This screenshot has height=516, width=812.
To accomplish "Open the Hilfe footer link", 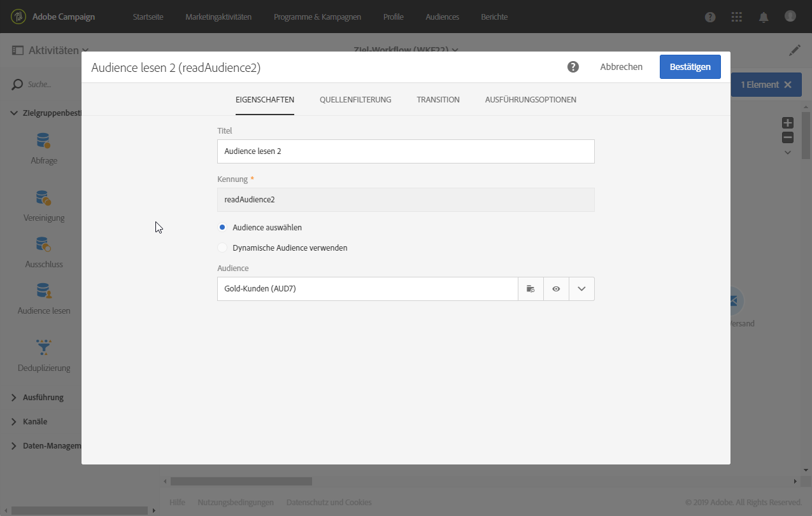I will tap(177, 503).
